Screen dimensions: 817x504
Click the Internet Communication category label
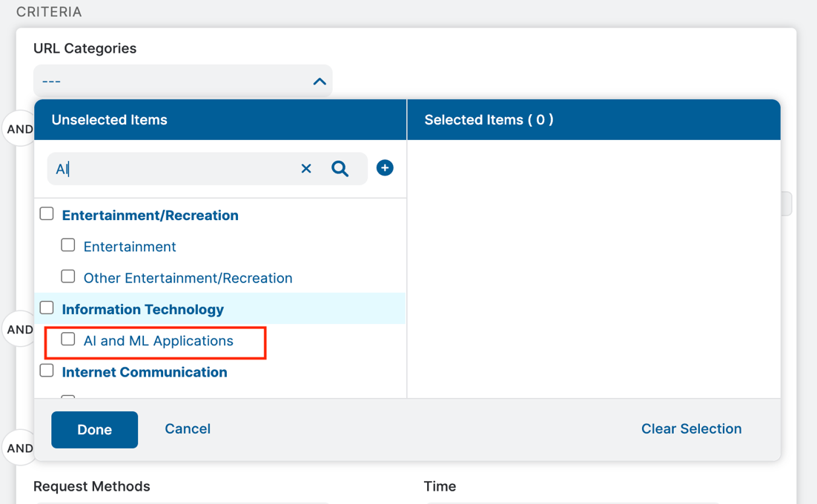(x=145, y=372)
